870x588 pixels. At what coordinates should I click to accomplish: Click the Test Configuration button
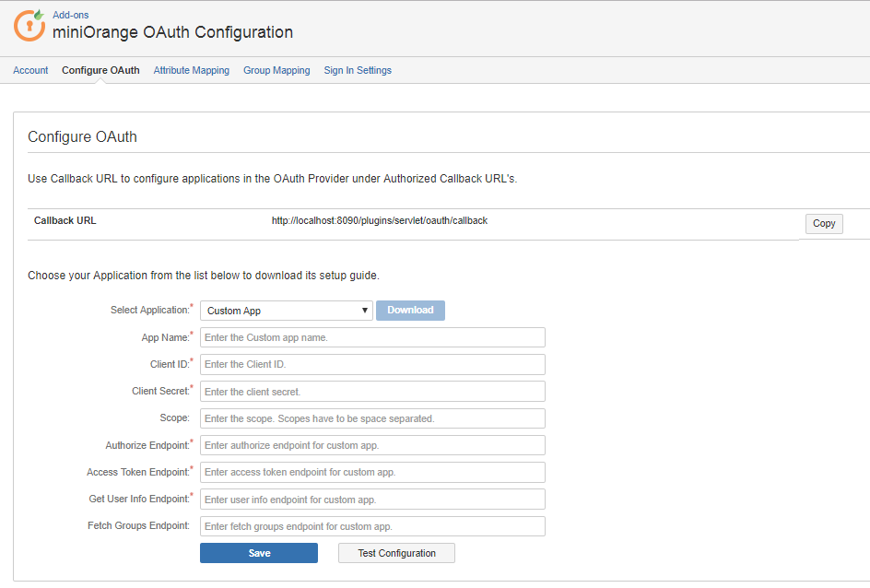pos(396,553)
